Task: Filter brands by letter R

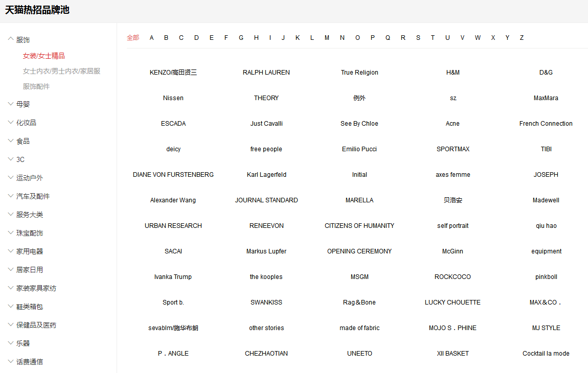Action: 403,37
